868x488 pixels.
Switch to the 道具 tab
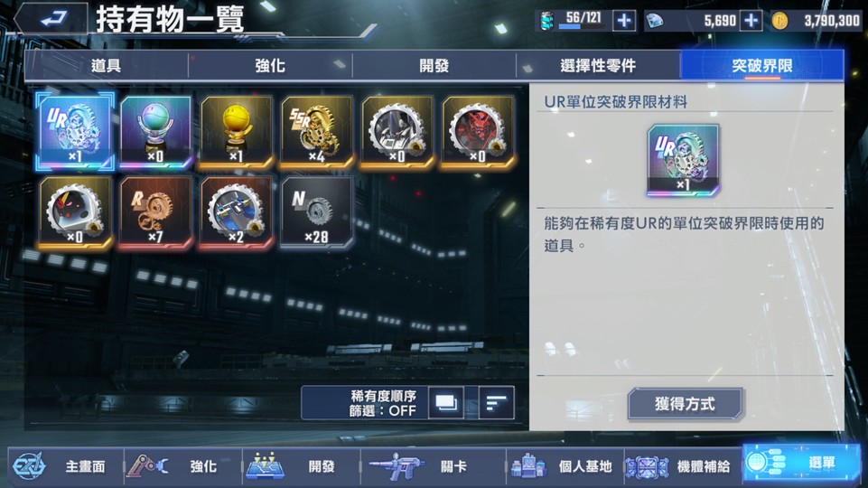click(106, 66)
